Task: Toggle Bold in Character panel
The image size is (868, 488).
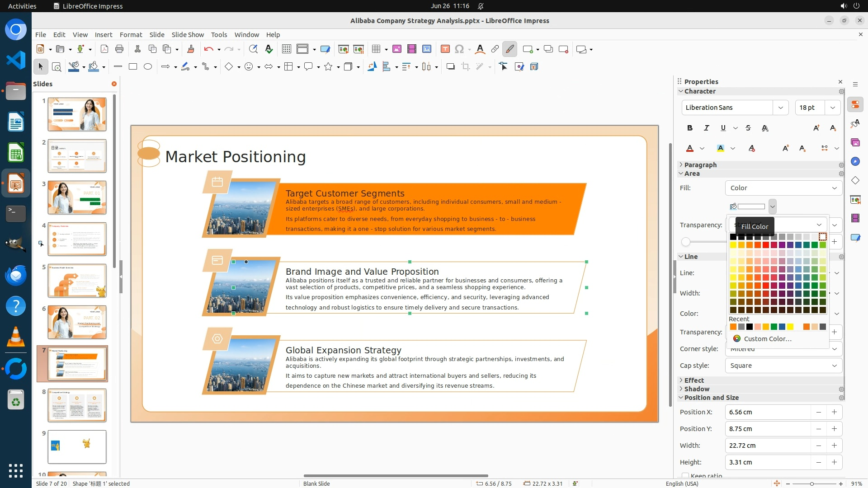Action: [690, 128]
